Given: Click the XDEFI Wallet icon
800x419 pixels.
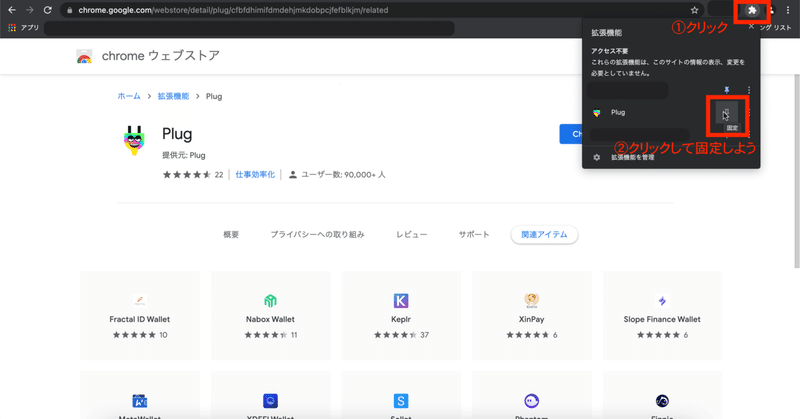Looking at the screenshot, I should point(270,401).
